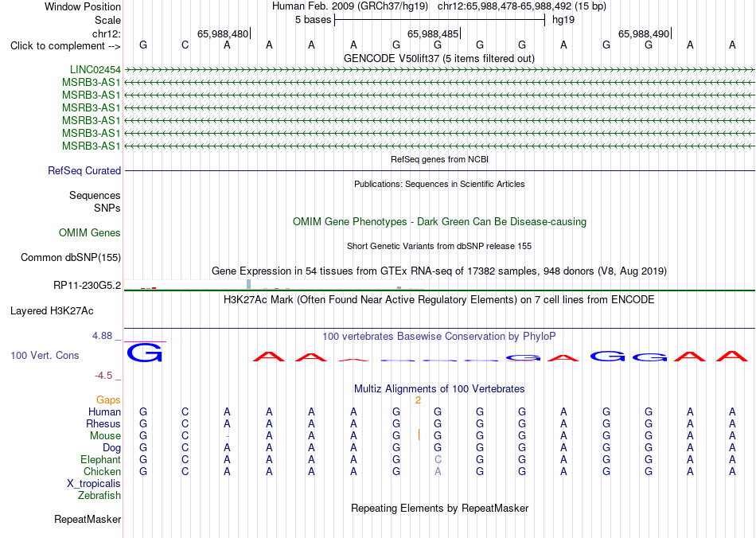Click the dash gap character in the Mouse row
The image size is (756, 538).
pyautogui.click(x=227, y=436)
